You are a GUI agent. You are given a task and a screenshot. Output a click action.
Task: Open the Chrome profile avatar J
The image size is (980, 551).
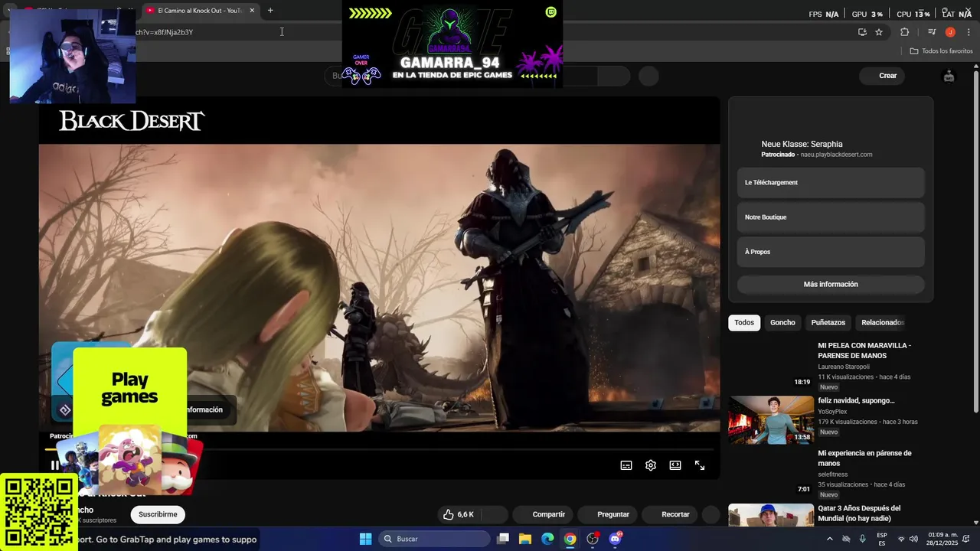tap(950, 32)
